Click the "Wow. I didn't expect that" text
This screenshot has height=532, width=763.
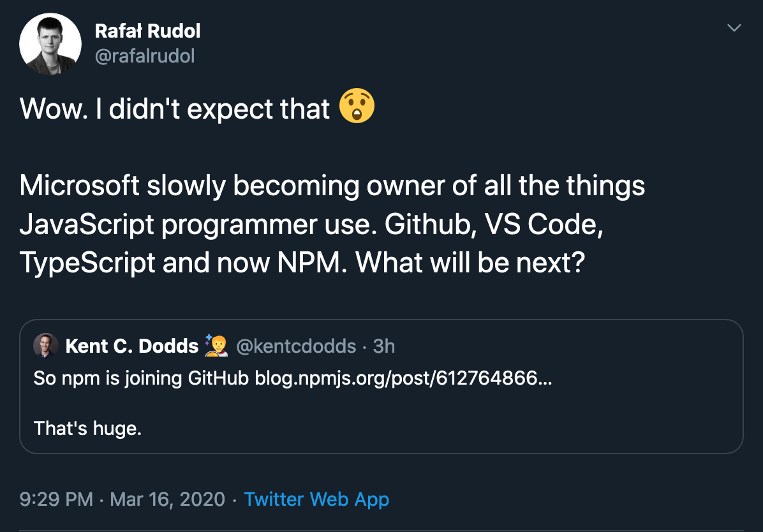point(175,108)
